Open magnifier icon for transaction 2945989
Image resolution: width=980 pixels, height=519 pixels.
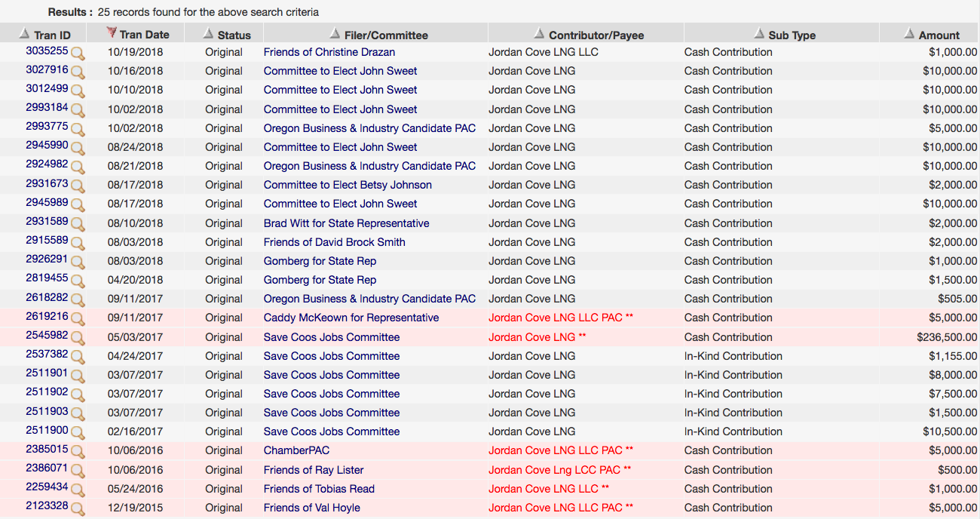point(78,205)
